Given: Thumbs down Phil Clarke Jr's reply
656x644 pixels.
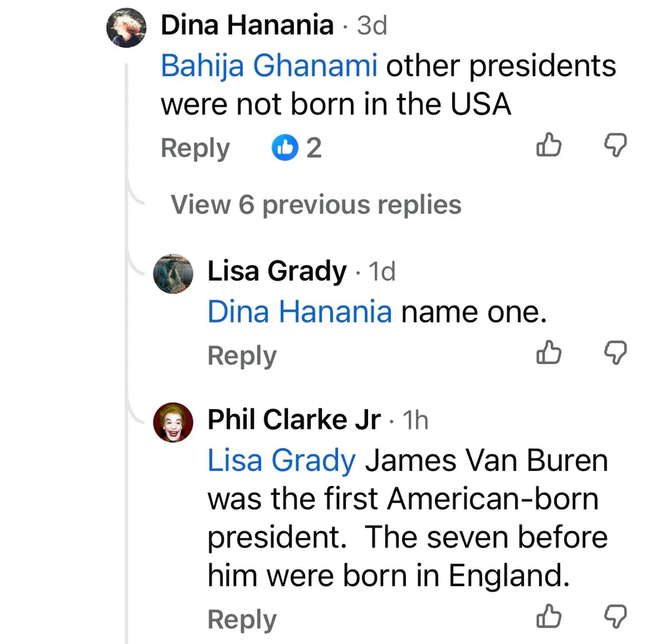Looking at the screenshot, I should [x=615, y=616].
